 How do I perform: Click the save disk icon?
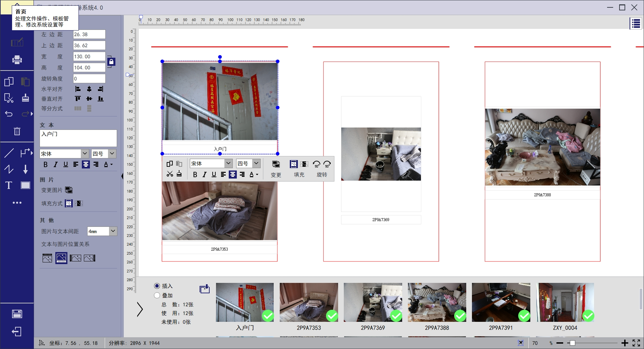tap(17, 314)
